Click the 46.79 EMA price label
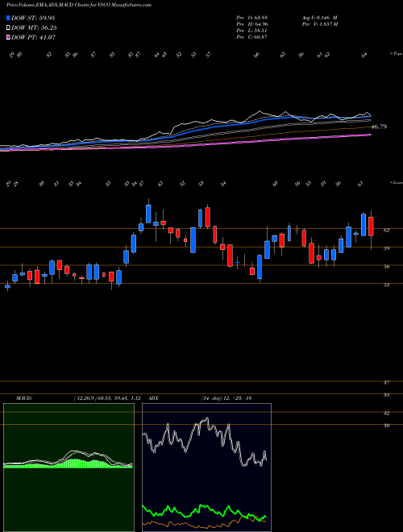This screenshot has width=403, height=532. 379,127
